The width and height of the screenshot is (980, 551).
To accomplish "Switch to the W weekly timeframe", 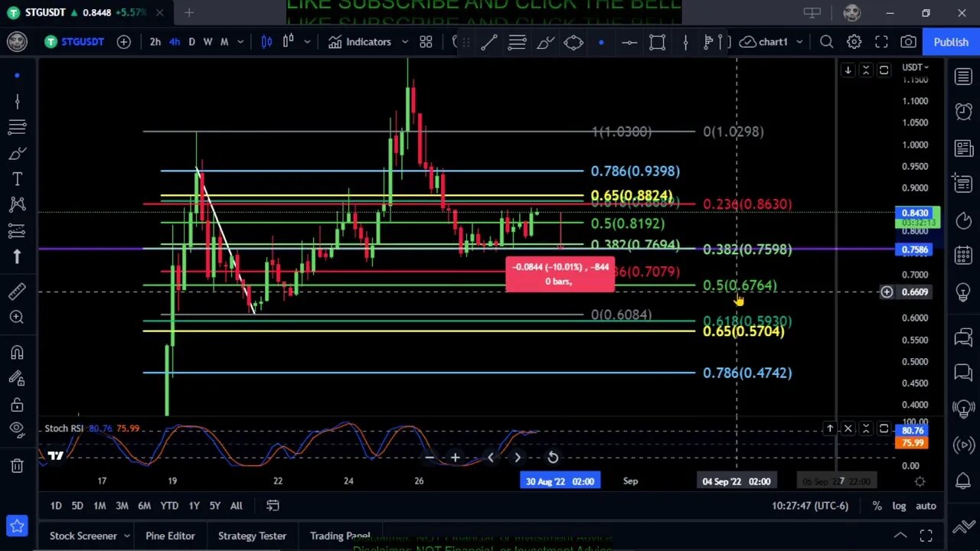I will point(207,42).
